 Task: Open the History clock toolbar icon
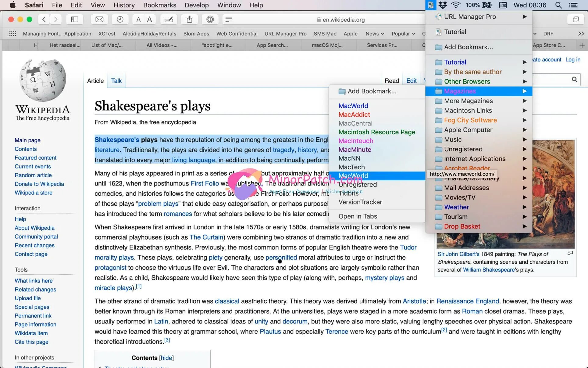pyautogui.click(x=120, y=20)
